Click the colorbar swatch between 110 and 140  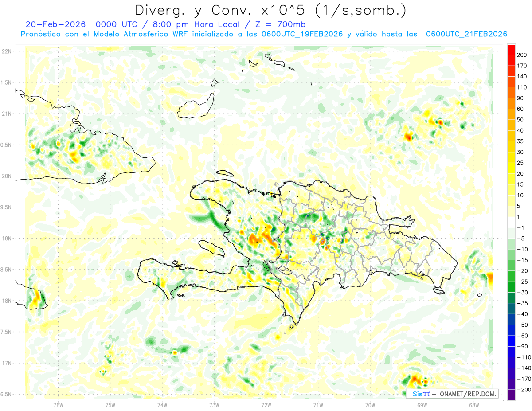[x=512, y=82]
